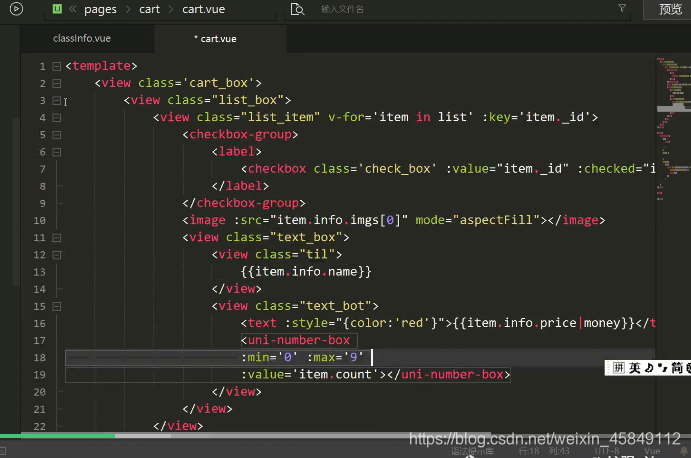
Task: Click ':max' attribute on line 18
Action: (x=320, y=357)
